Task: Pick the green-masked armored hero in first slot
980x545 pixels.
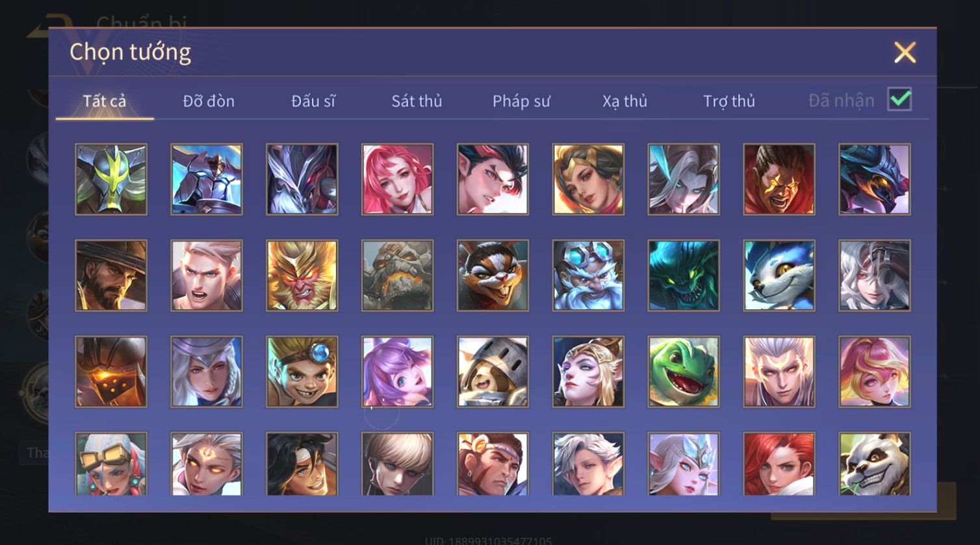Action: (111, 179)
